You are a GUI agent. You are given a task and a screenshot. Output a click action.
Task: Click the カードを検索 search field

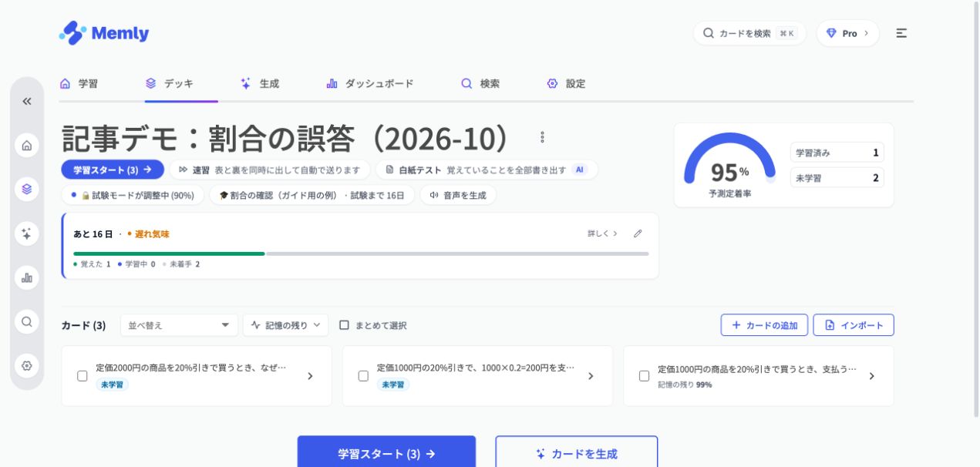coord(749,33)
